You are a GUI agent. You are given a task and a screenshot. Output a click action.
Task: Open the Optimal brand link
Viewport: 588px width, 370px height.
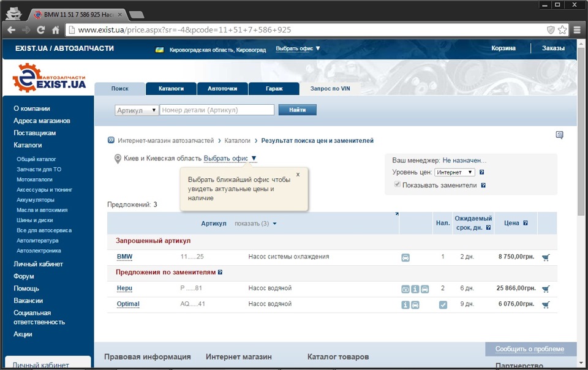[x=128, y=304]
